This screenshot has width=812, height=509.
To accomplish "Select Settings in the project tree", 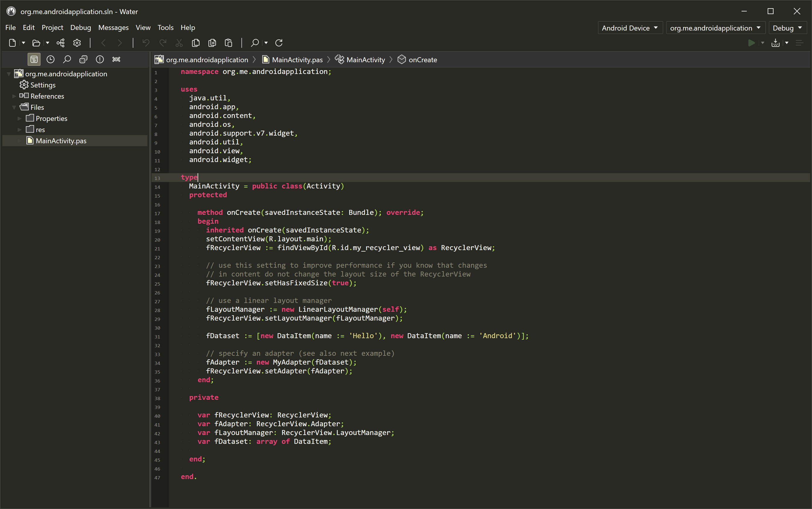I will coord(43,85).
